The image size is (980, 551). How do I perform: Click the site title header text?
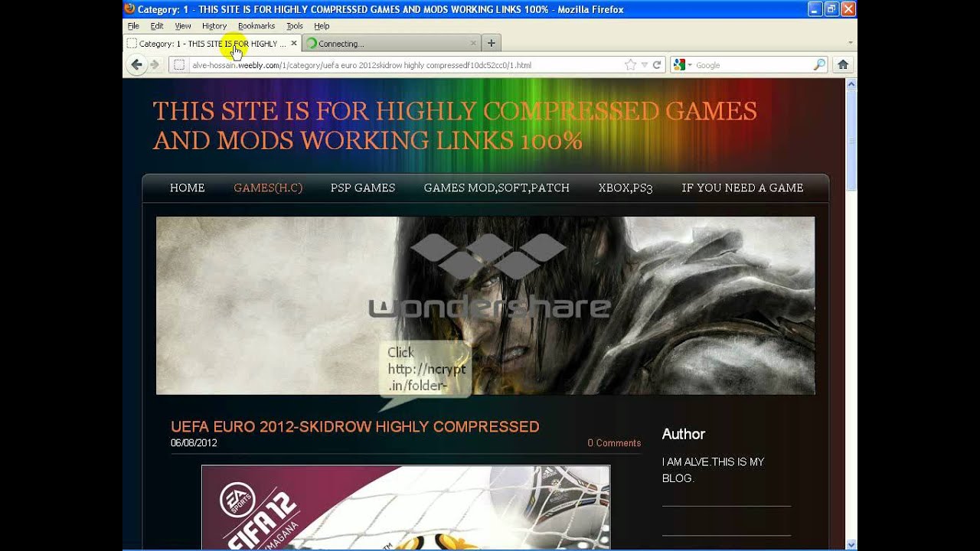(x=455, y=126)
